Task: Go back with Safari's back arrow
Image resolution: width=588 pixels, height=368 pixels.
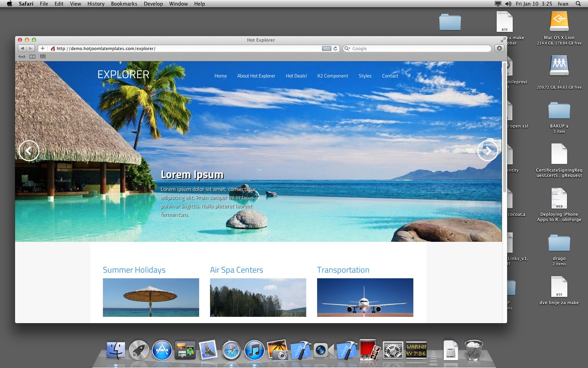Action: pyautogui.click(x=22, y=48)
